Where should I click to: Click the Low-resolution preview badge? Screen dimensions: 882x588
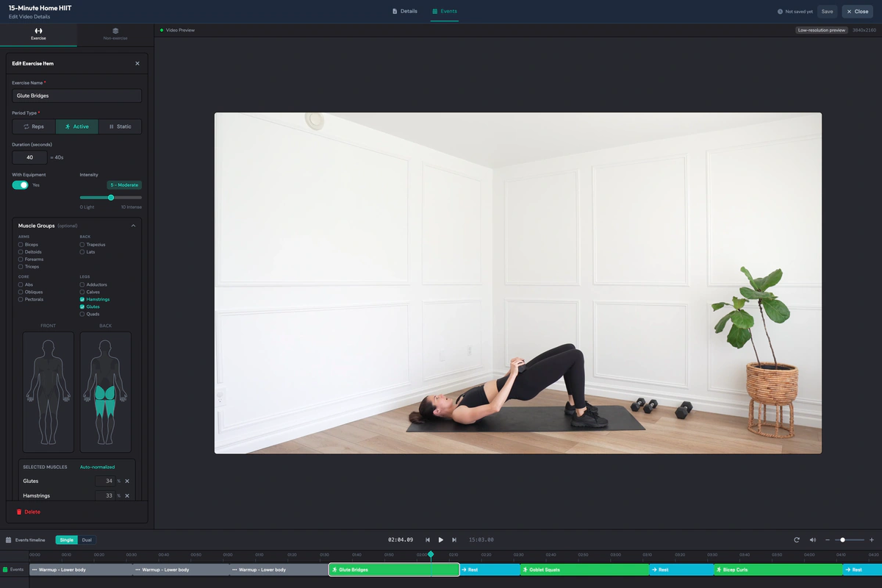822,30
